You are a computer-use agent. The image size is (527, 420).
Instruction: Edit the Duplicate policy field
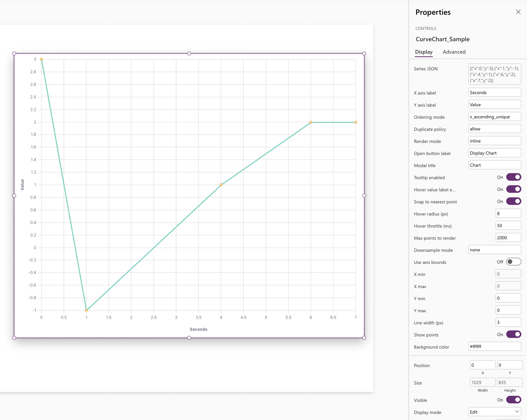coord(494,129)
